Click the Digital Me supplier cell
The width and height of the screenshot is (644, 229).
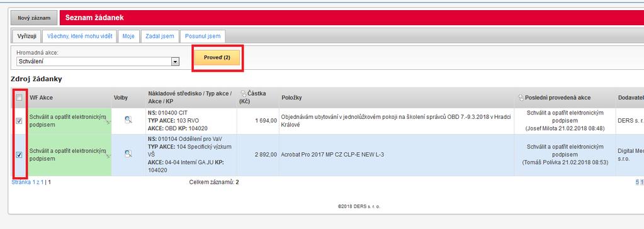pos(630,155)
